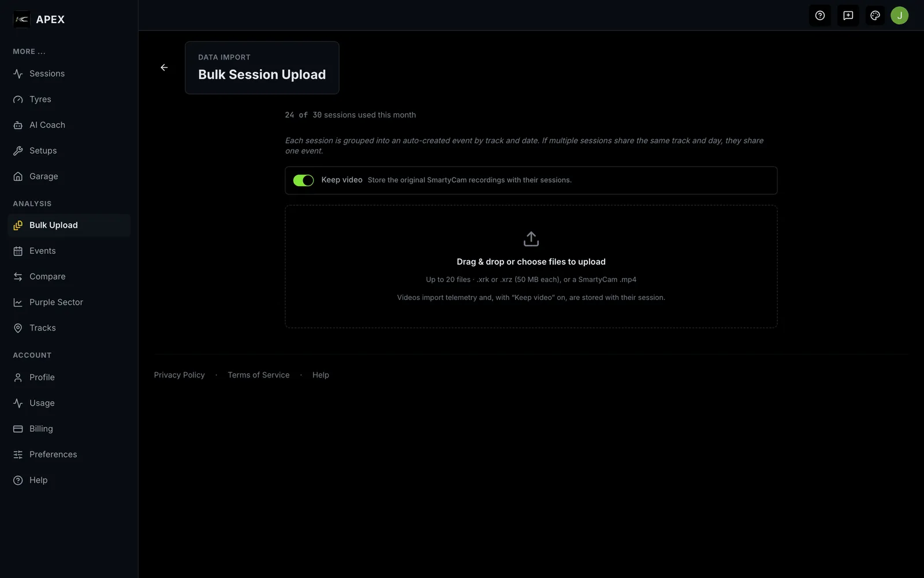
Task: Navigate to Profile in the sidebar
Action: pos(69,377)
